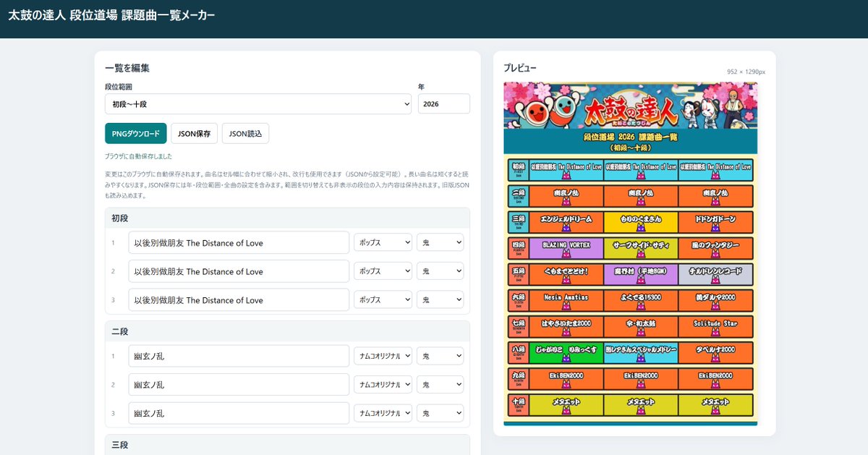Open genre dropdown for 二段 row 3
Image resolution: width=868 pixels, height=455 pixels.
point(383,413)
